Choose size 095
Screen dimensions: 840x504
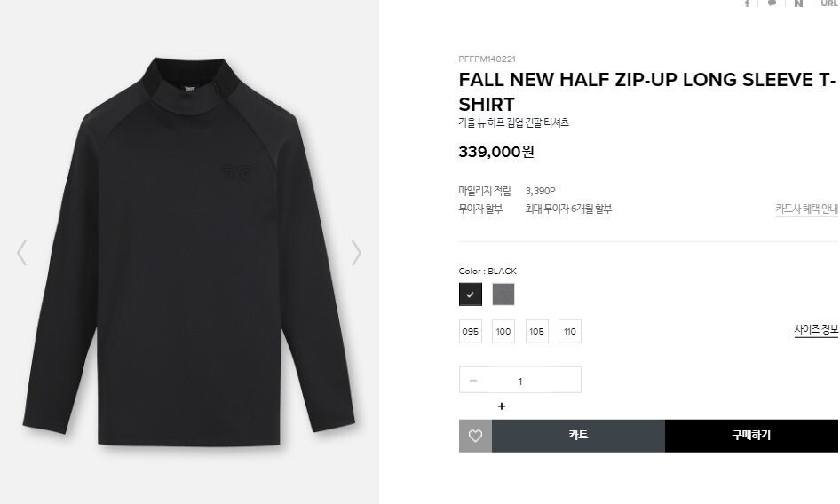coord(471,331)
